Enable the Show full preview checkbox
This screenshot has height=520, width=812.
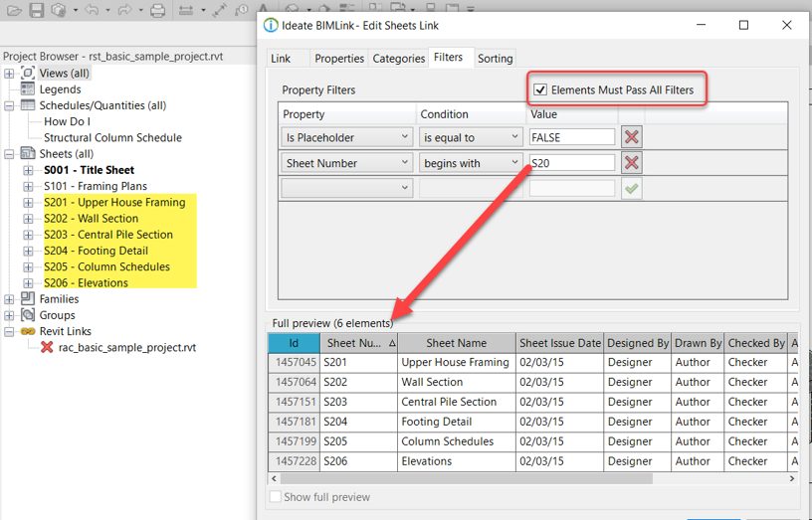point(275,497)
